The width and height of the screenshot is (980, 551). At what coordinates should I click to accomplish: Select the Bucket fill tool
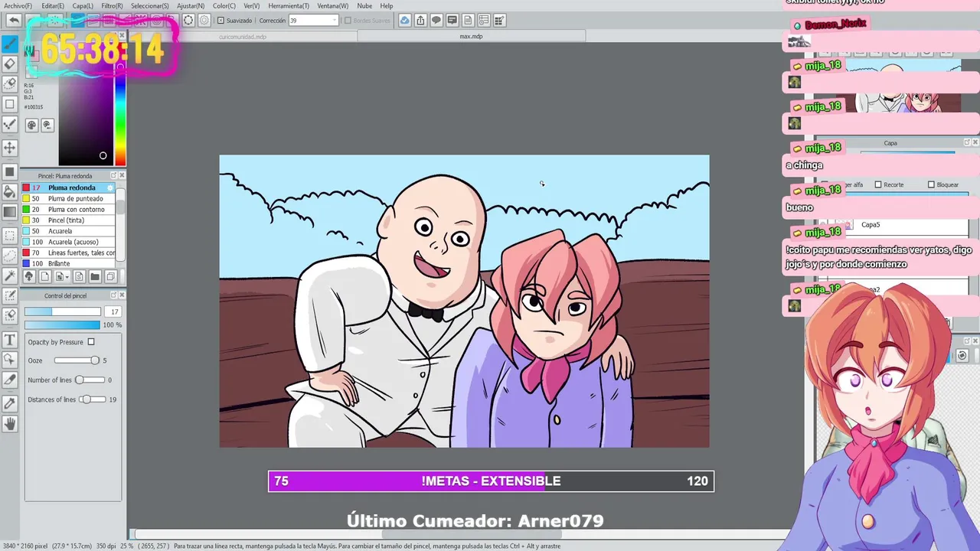[10, 192]
